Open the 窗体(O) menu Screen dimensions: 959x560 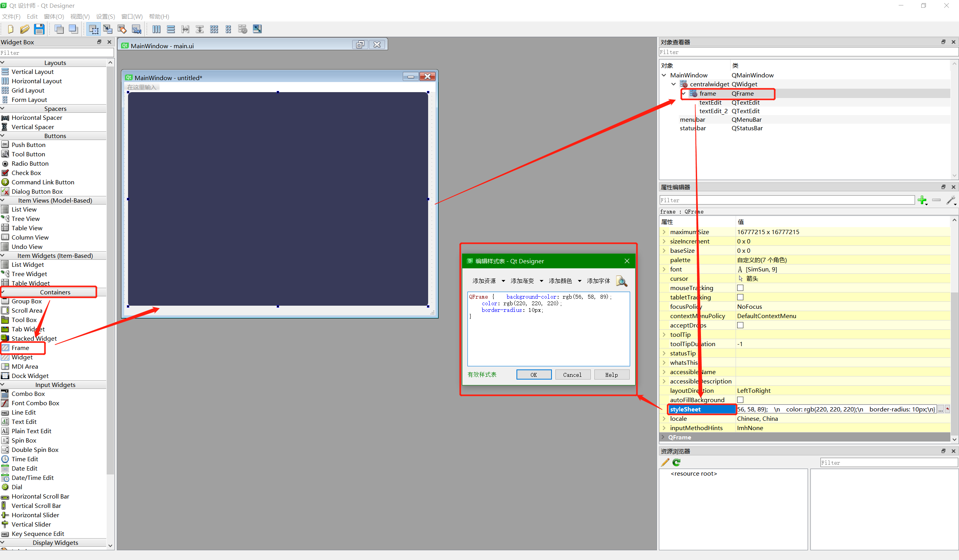point(53,16)
